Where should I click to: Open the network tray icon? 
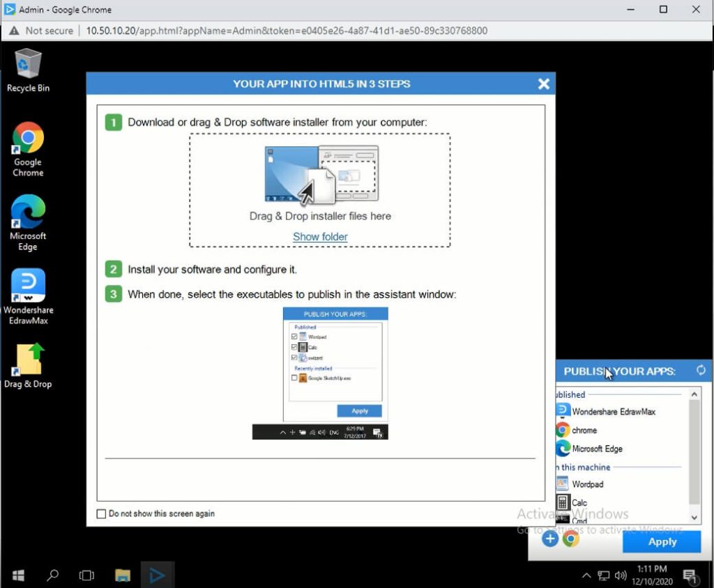[603, 575]
